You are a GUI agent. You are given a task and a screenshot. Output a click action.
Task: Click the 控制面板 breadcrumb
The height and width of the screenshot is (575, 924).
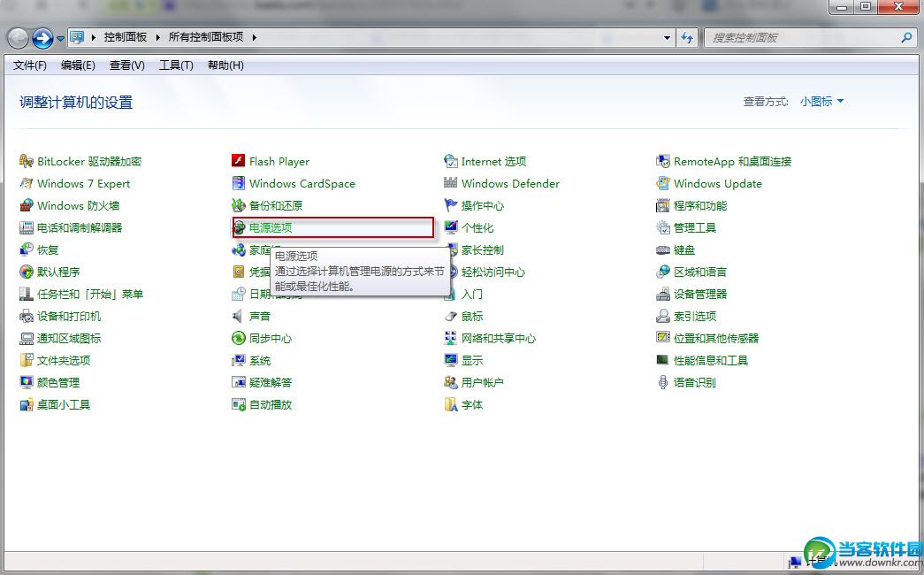point(125,37)
